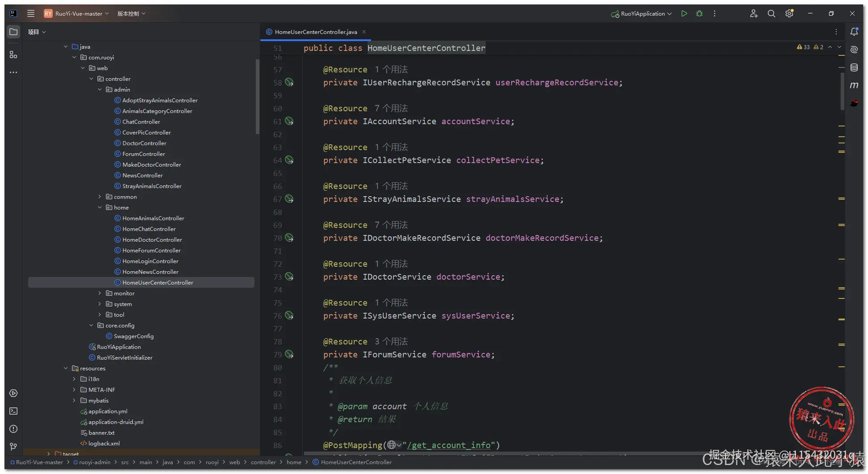The width and height of the screenshot is (868, 474).
Task: Run RuoYiApplication with the green play icon
Action: pyautogui.click(x=684, y=13)
